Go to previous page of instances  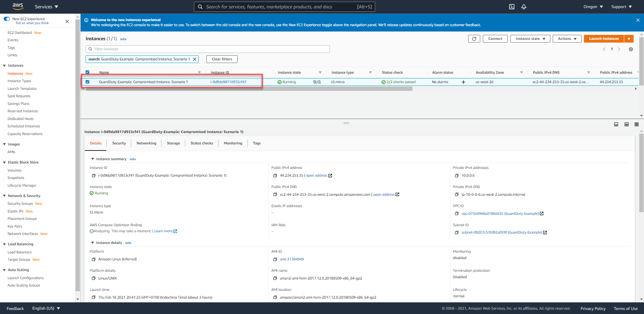(x=604, y=49)
